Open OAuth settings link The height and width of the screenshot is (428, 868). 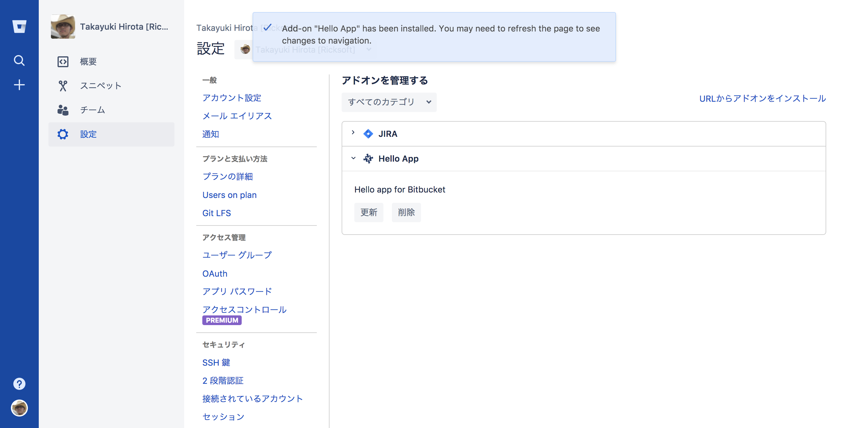coord(215,273)
